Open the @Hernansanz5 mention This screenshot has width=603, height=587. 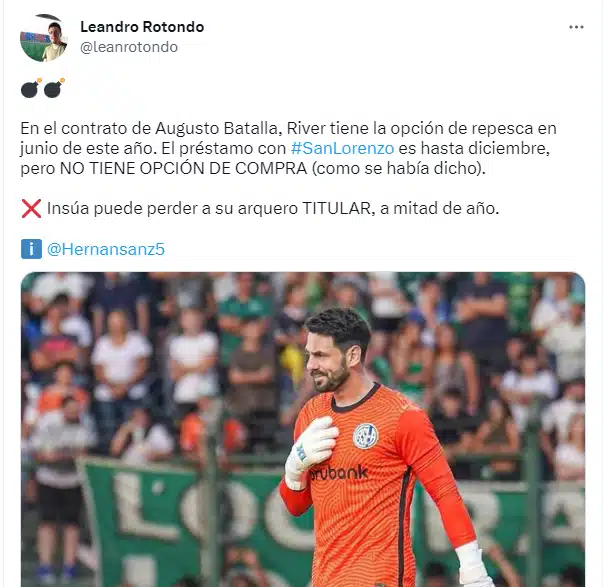[x=106, y=249]
